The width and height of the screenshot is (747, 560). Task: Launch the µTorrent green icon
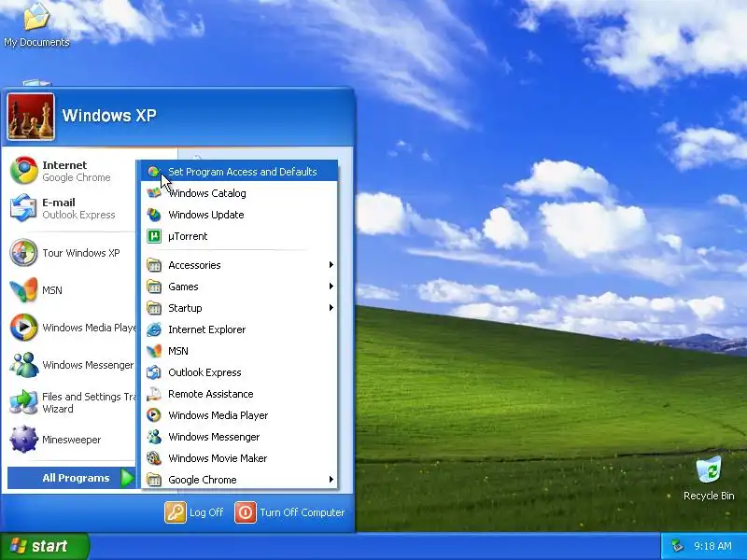pos(154,236)
